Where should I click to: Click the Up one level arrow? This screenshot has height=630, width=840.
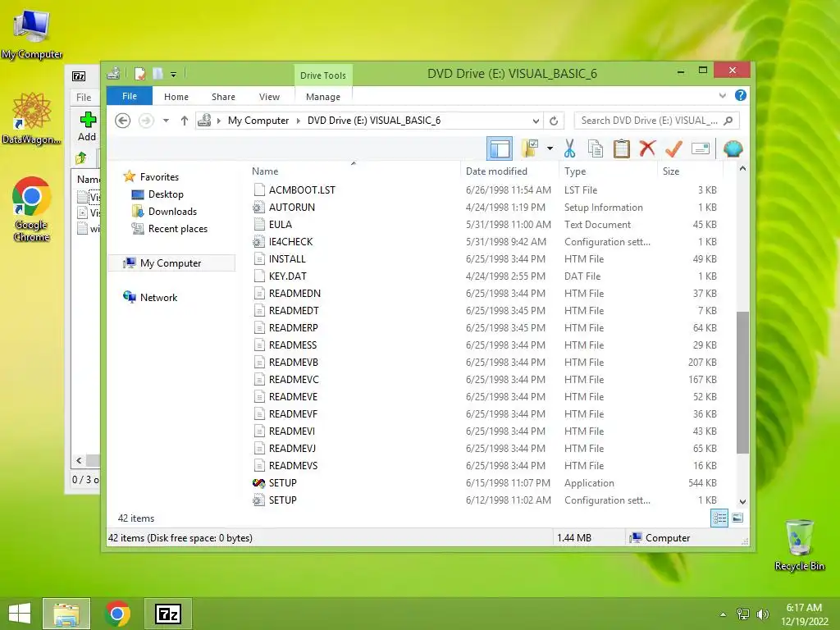click(x=185, y=121)
